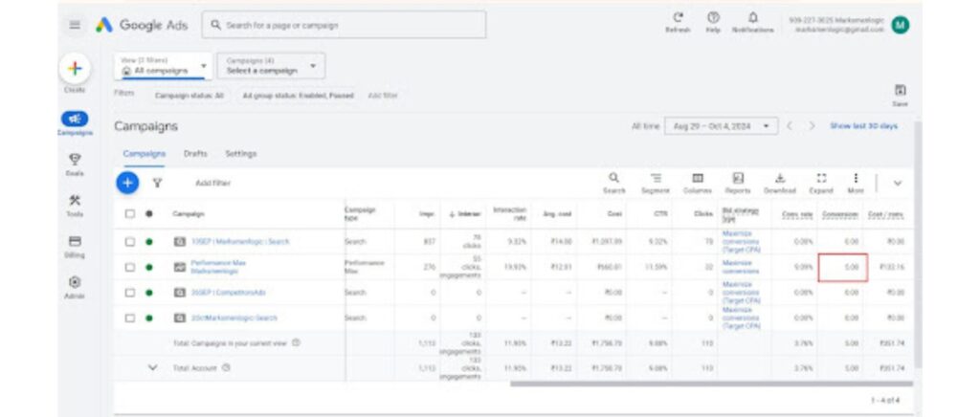Screen dimensions: 980x417
Task: Open the 2Oct Markomenlogic Search campaign link
Action: 234,318
